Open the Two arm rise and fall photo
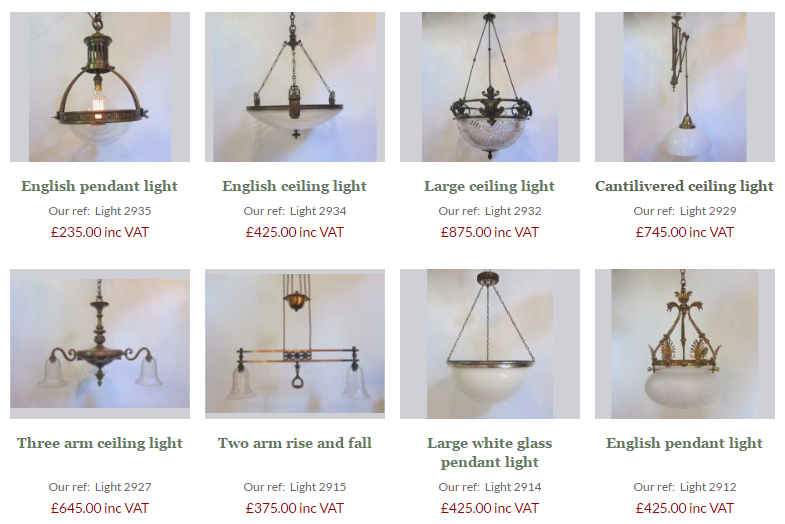785x524 pixels. [x=295, y=344]
